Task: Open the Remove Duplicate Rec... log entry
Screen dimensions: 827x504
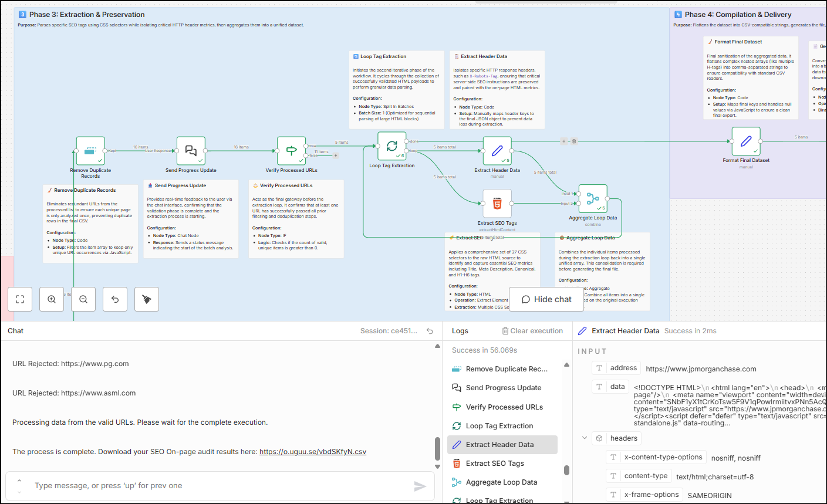Action: [502, 369]
